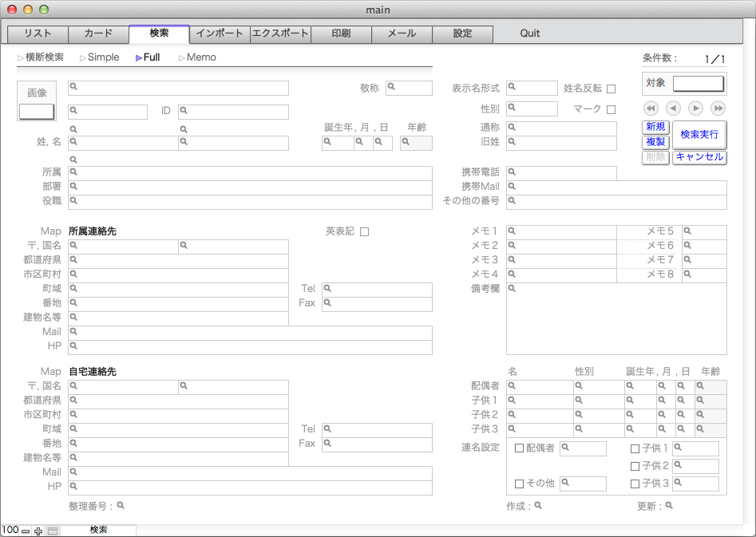Screen dimensions: 756x537
Task: Check the マーク checkbox
Action: [x=611, y=109]
